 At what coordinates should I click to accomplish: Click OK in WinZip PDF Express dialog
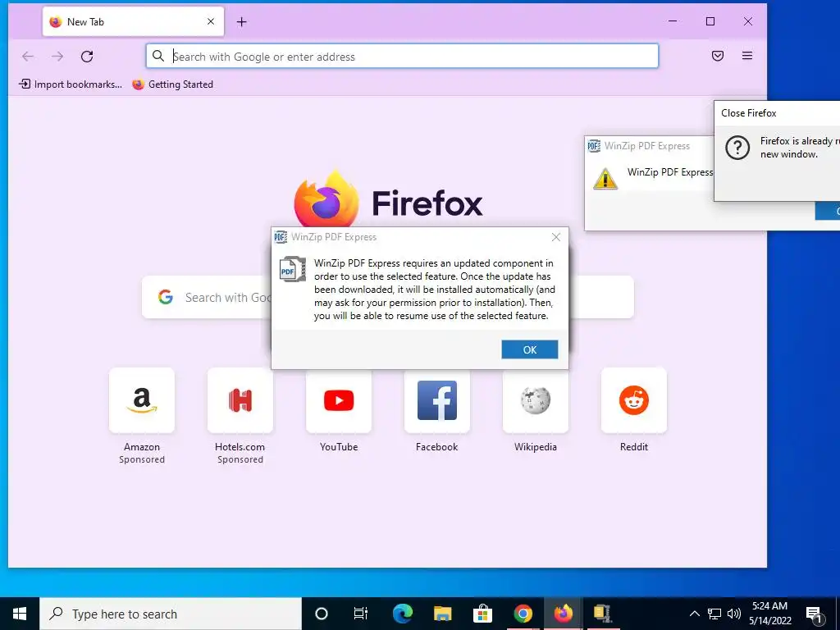[x=529, y=349]
